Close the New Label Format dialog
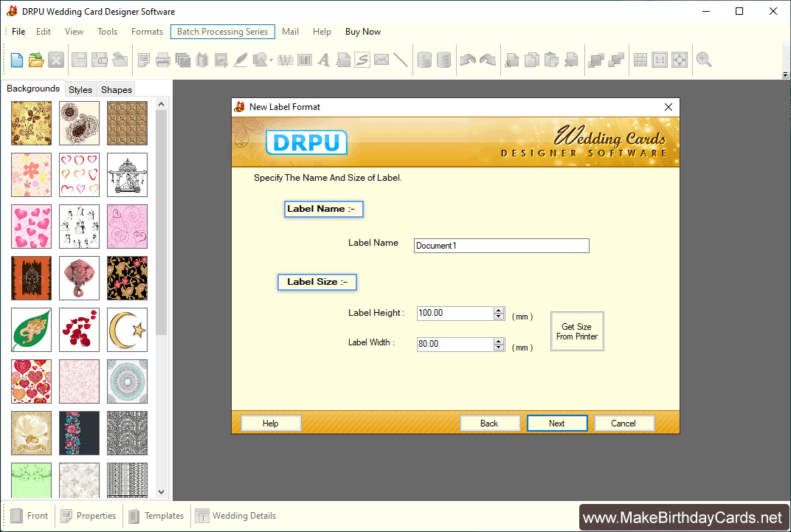This screenshot has height=532, width=791. click(x=669, y=107)
